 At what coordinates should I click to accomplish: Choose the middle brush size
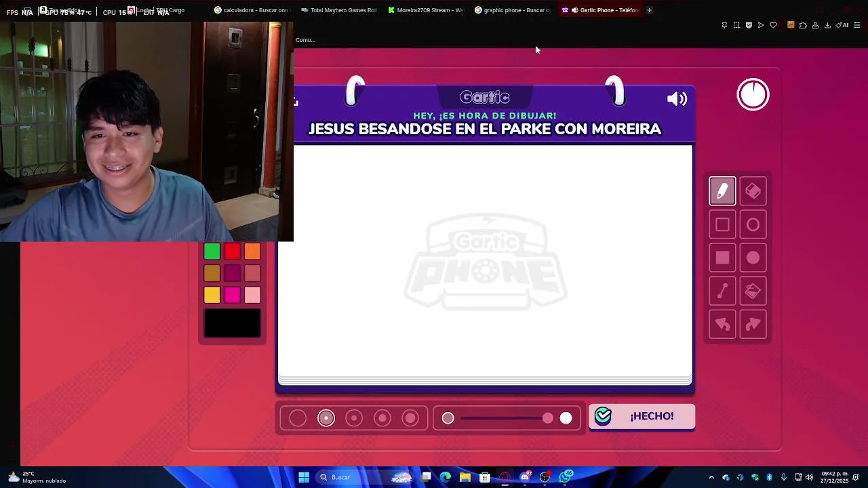[x=354, y=418]
